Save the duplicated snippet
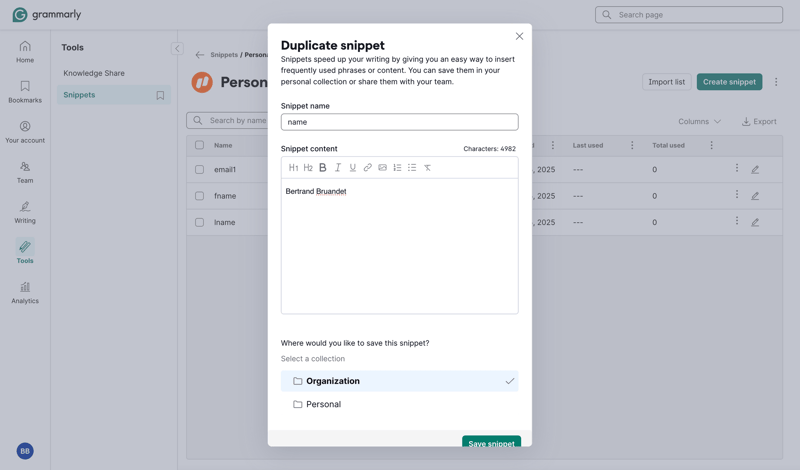 [x=491, y=442]
